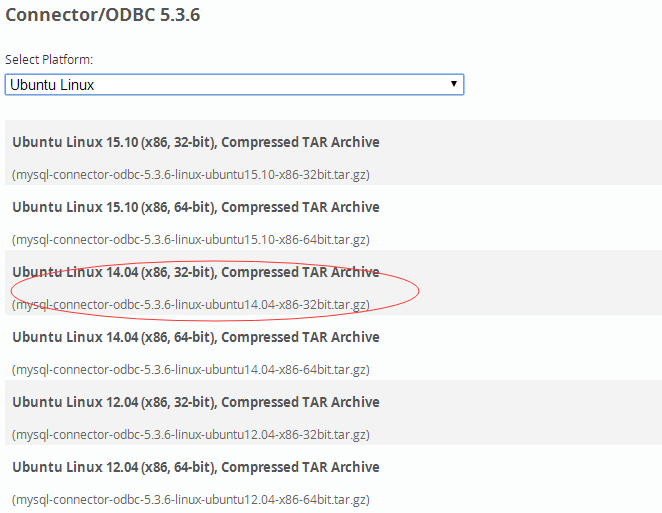Select Ubuntu Linux 12.04 (x86, 32-bit) archive title
662x513 pixels.
coord(196,402)
